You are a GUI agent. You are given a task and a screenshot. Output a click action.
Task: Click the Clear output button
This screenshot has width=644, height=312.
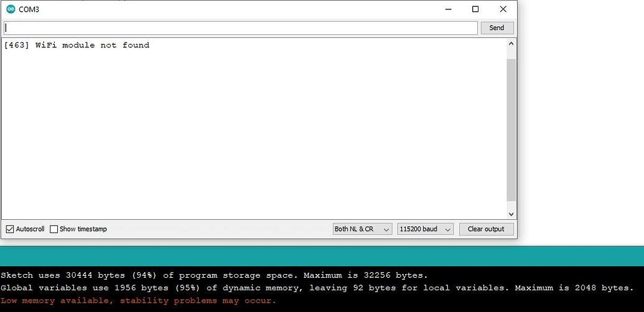(x=486, y=229)
